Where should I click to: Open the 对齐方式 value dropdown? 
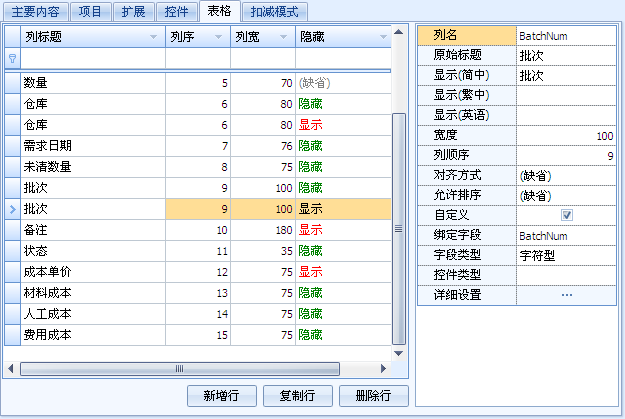(x=566, y=175)
